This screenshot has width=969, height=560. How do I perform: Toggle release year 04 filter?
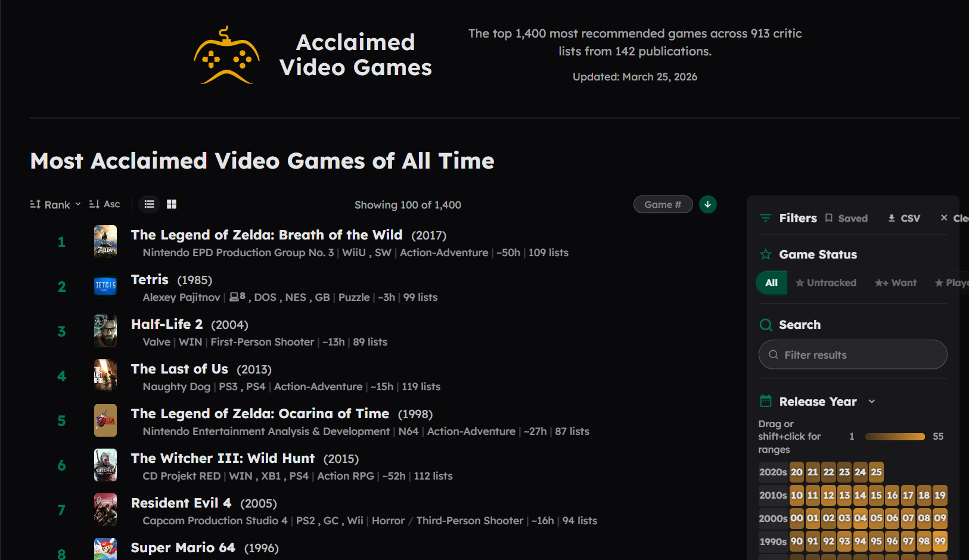861,518
